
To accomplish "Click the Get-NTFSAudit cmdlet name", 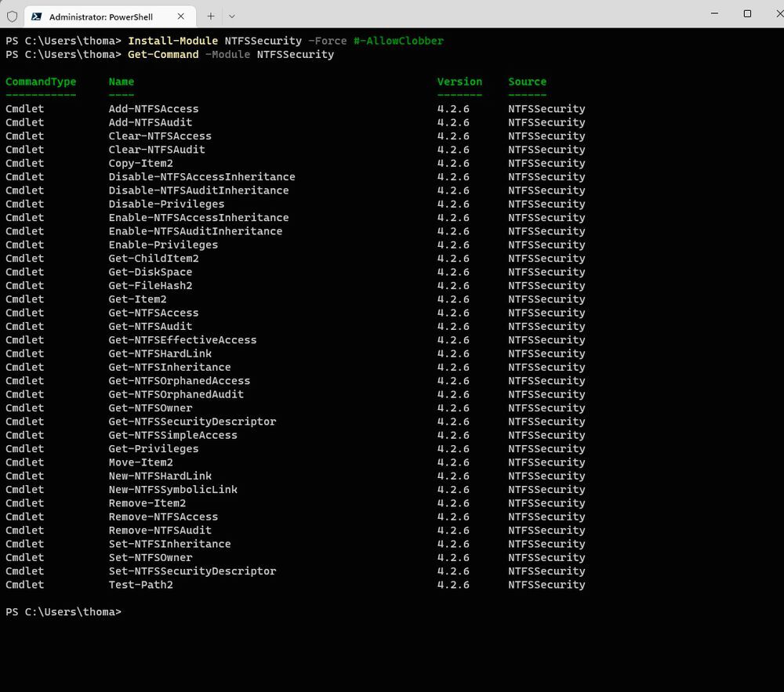I will (150, 326).
